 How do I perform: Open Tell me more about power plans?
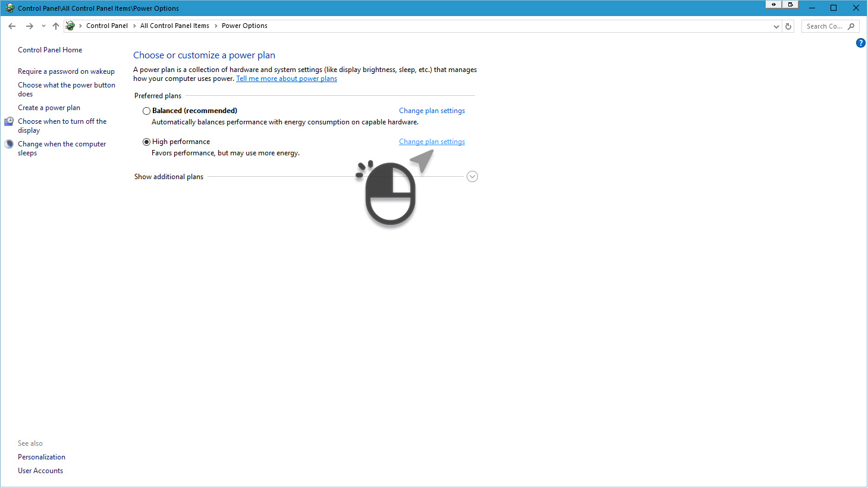click(x=287, y=79)
